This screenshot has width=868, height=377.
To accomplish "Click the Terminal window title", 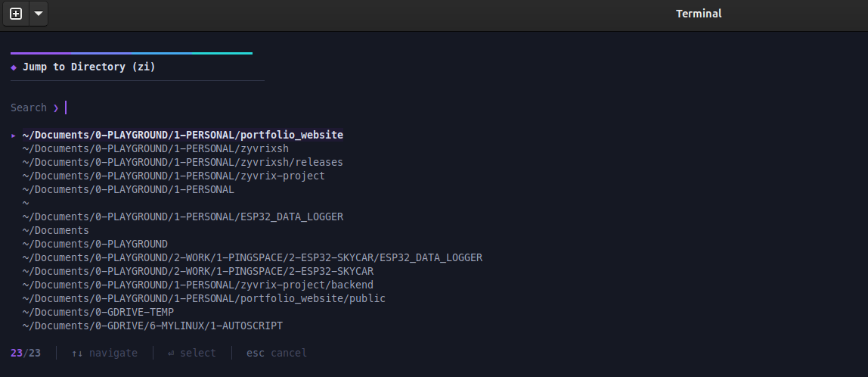I will 698,14.
